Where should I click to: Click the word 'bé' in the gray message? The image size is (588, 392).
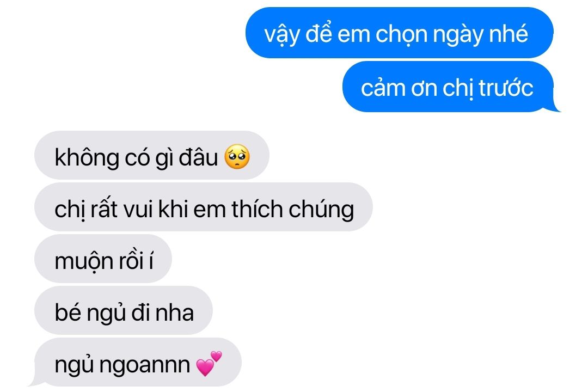(x=68, y=312)
